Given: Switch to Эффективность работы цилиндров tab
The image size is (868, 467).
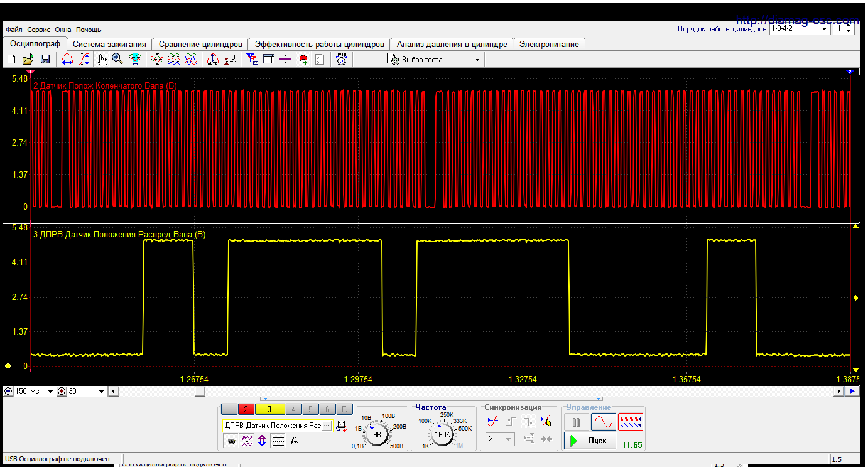Looking at the screenshot, I should pyautogui.click(x=319, y=45).
